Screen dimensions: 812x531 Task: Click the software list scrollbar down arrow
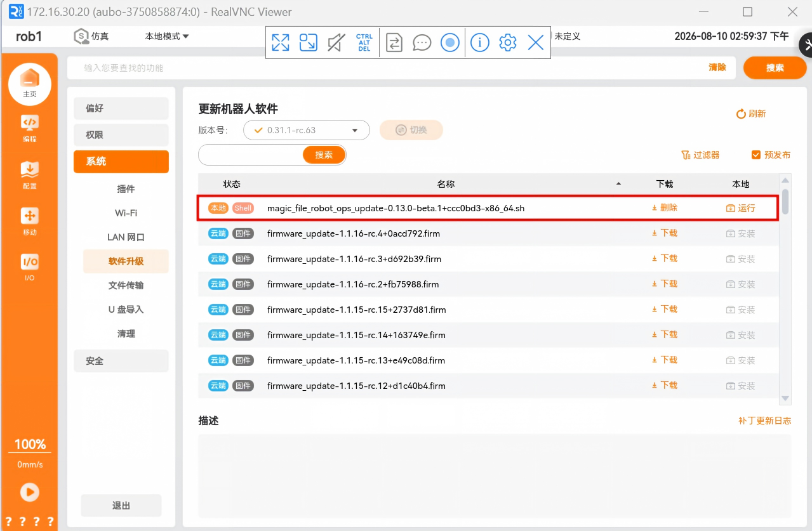tap(785, 398)
